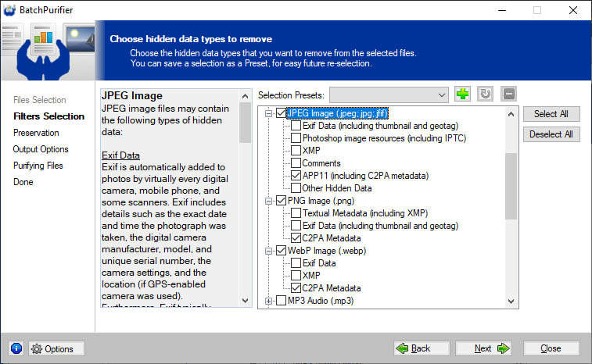Click filter tree scroll-down arrow
Viewport: 592px width, 364px height.
coord(511,302)
